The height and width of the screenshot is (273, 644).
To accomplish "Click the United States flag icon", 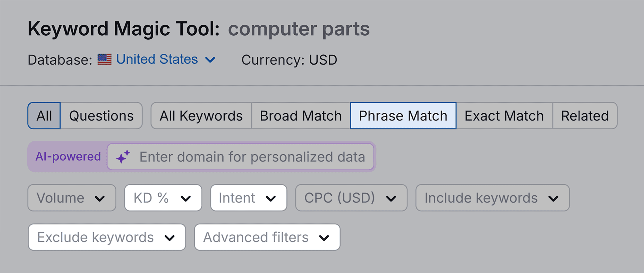I will click(104, 59).
